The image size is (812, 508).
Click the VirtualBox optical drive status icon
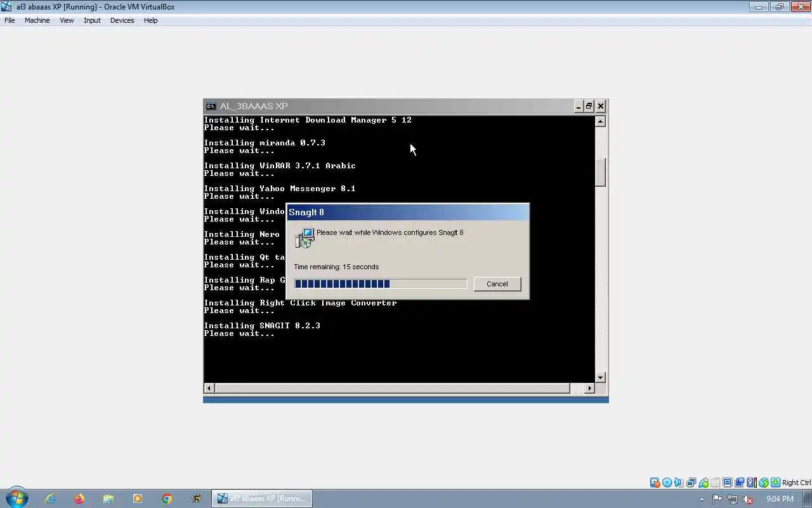tap(667, 483)
